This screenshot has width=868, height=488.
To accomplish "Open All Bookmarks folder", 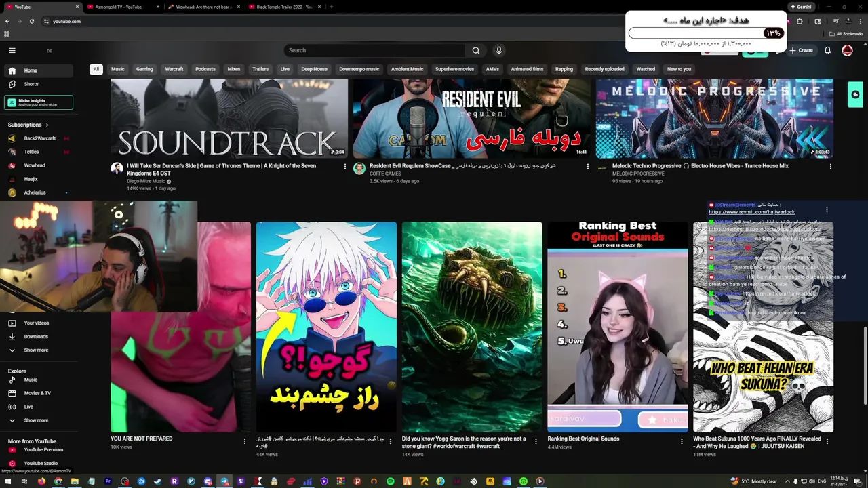I will click(846, 34).
